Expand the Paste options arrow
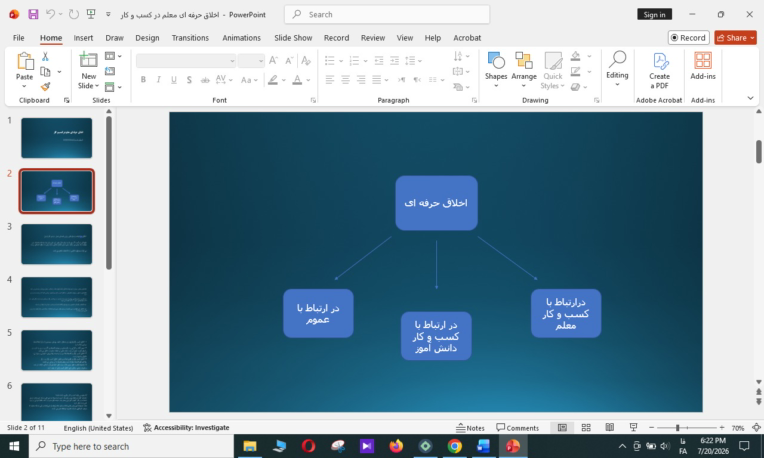Image resolution: width=764 pixels, height=458 pixels. point(24,87)
